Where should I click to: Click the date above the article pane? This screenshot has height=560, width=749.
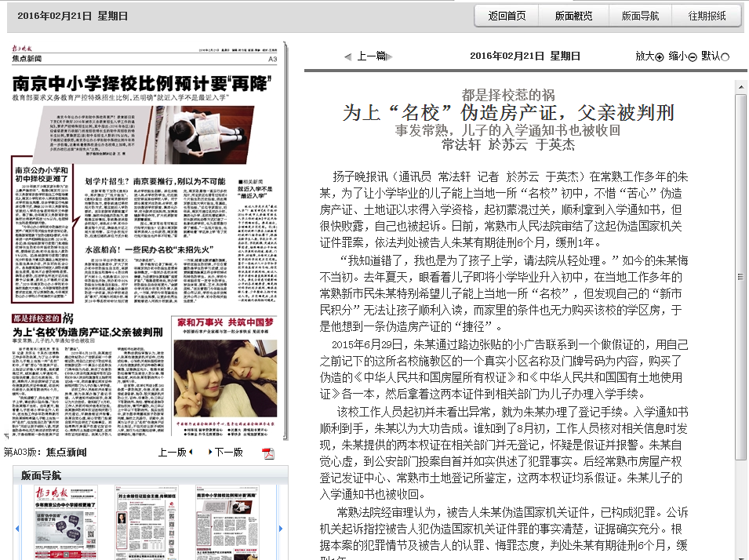pyautogui.click(x=525, y=56)
